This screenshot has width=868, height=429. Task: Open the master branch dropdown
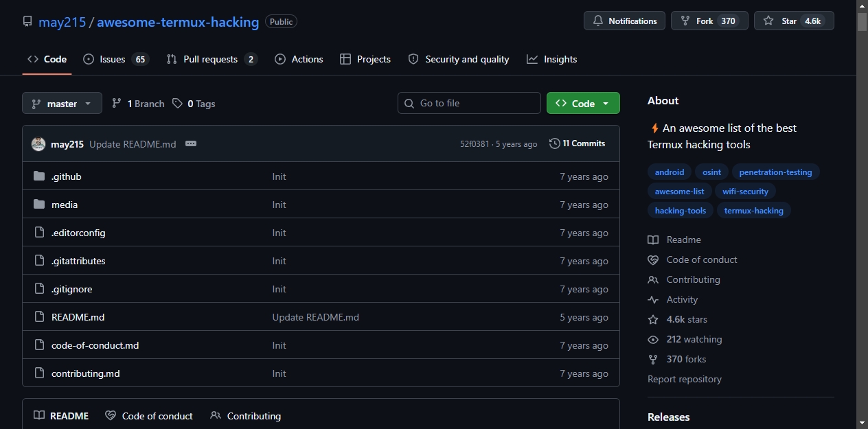(62, 104)
